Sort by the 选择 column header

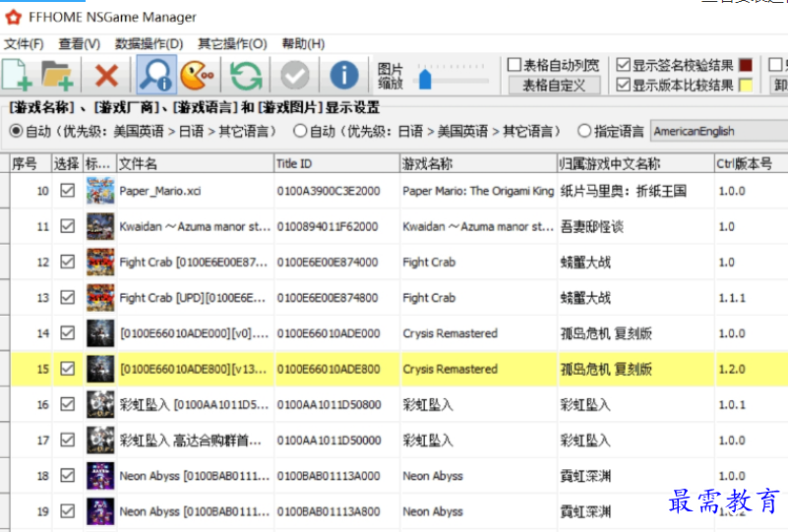[x=67, y=163]
